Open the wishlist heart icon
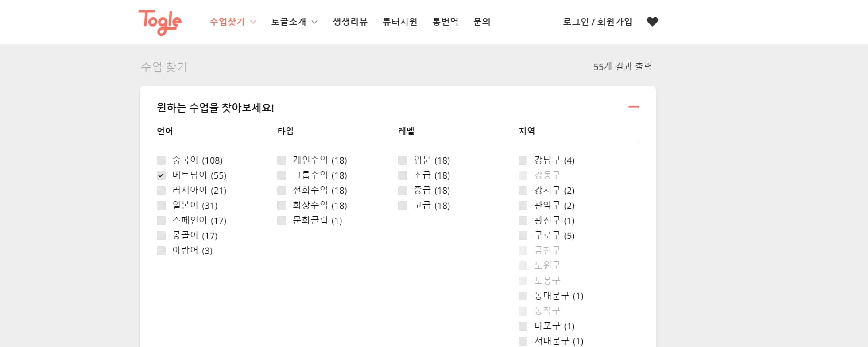868x347 pixels. pos(652,22)
